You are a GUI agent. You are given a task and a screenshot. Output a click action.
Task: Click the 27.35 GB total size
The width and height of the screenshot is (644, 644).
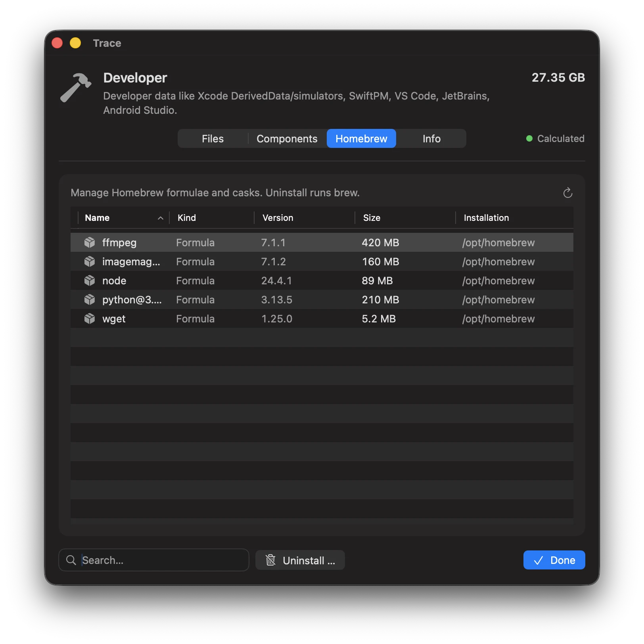click(558, 77)
